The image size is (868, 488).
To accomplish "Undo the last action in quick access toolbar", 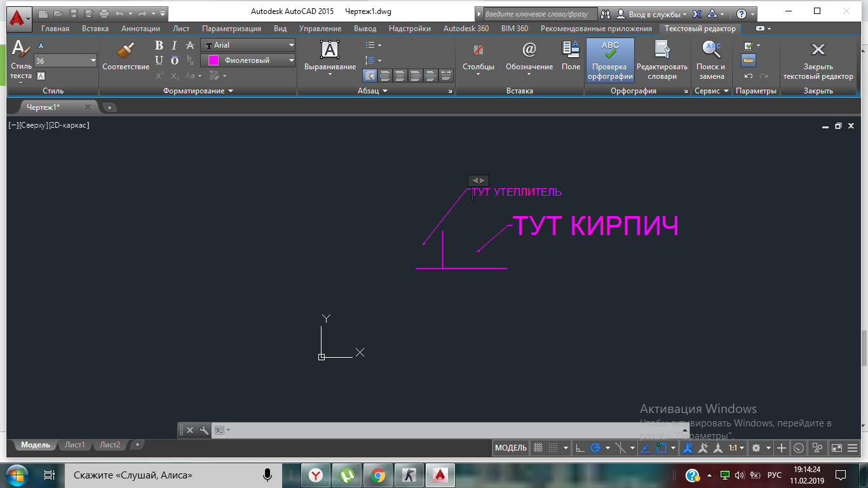I will click(x=119, y=13).
